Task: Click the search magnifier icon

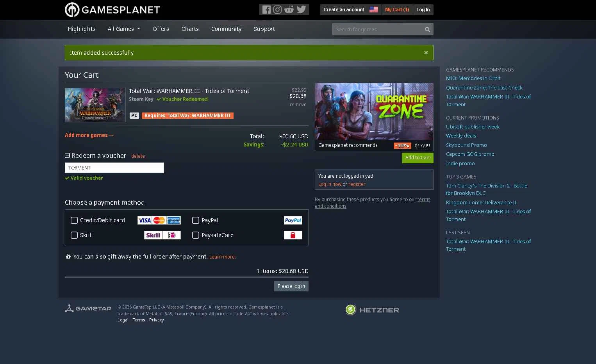Action: pos(427,29)
